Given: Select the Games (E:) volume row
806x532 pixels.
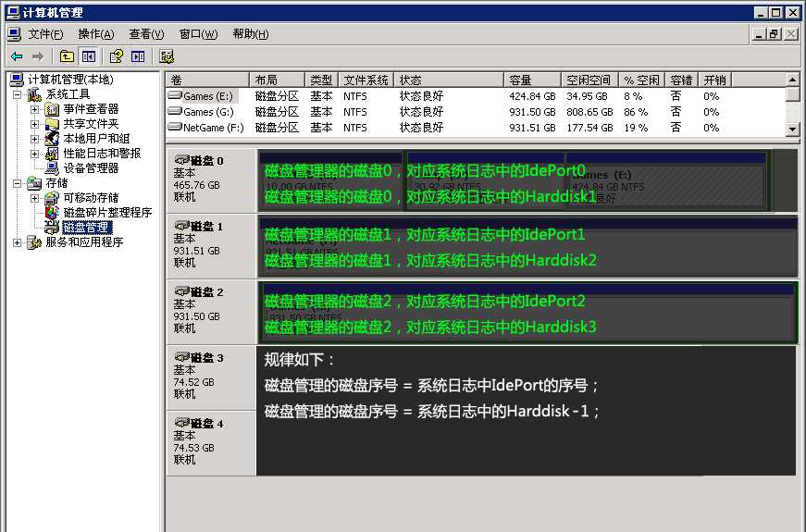Looking at the screenshot, I should coord(476,96).
